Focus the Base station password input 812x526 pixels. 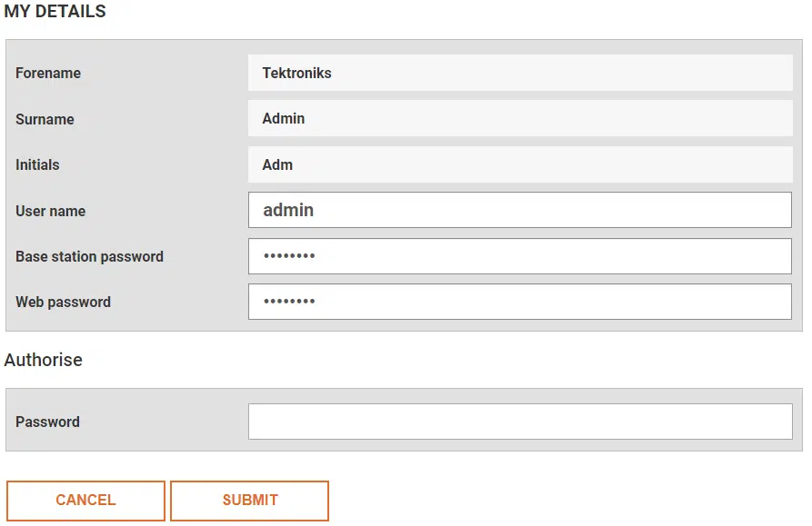(x=519, y=256)
